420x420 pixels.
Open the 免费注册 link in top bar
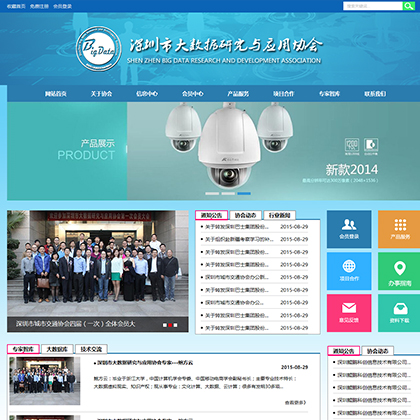click(x=39, y=6)
